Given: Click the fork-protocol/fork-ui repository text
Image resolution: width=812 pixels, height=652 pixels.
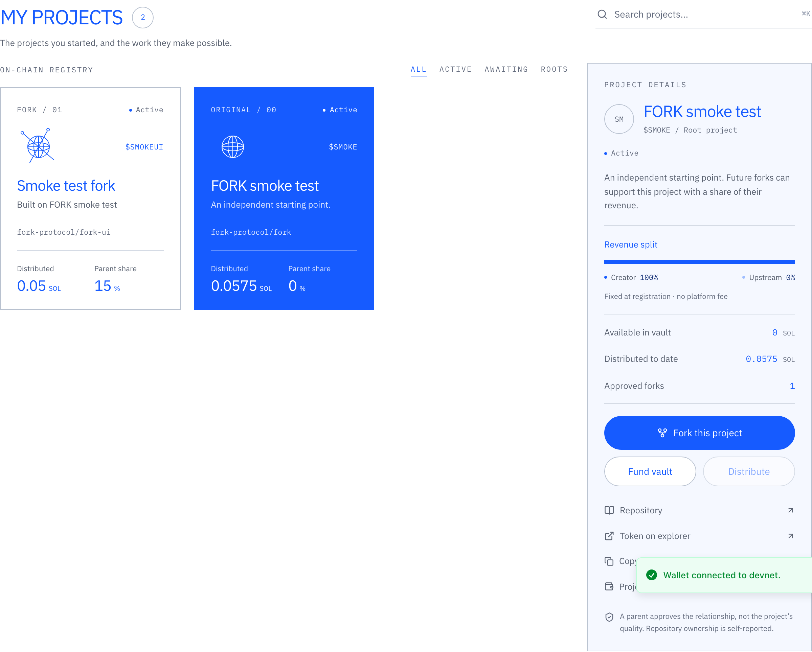Looking at the screenshot, I should pyautogui.click(x=64, y=232).
